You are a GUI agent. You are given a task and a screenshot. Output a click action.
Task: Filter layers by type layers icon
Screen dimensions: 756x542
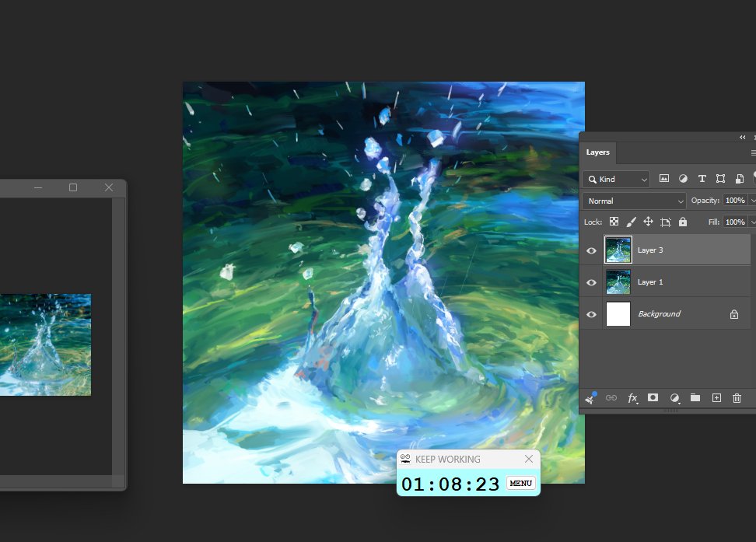click(x=702, y=178)
